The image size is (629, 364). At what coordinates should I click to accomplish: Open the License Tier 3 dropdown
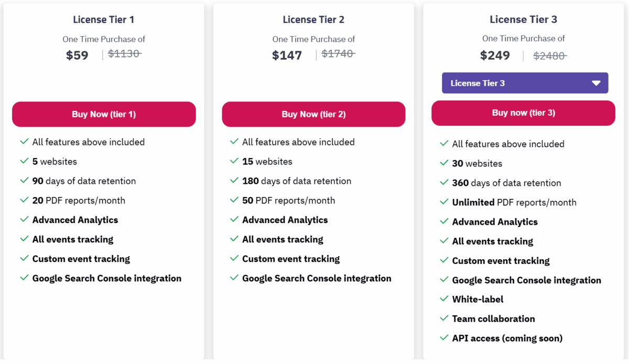524,83
